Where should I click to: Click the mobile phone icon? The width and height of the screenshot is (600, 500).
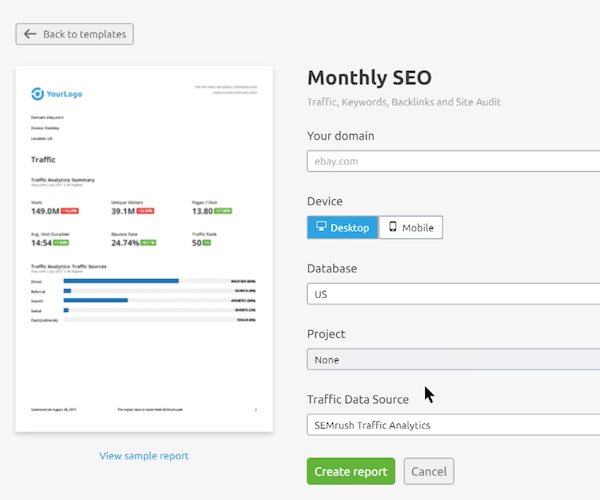[393, 228]
